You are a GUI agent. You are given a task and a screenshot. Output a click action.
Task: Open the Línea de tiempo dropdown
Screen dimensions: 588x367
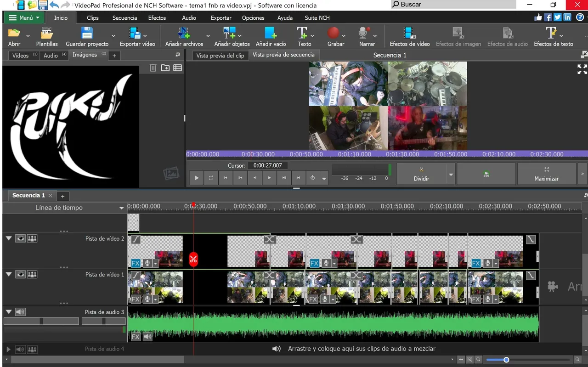121,208
